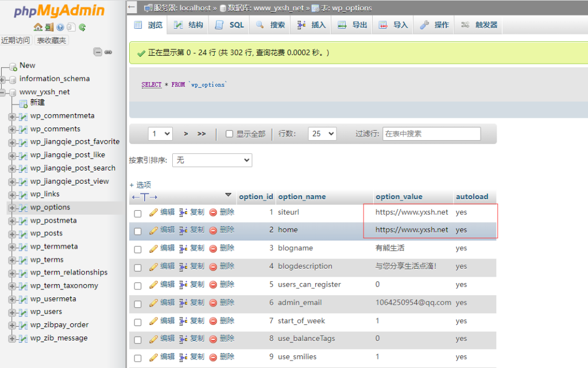The height and width of the screenshot is (368, 588).
Task: Click the Home icon under phpMyAdmin logo
Action: click(x=38, y=27)
